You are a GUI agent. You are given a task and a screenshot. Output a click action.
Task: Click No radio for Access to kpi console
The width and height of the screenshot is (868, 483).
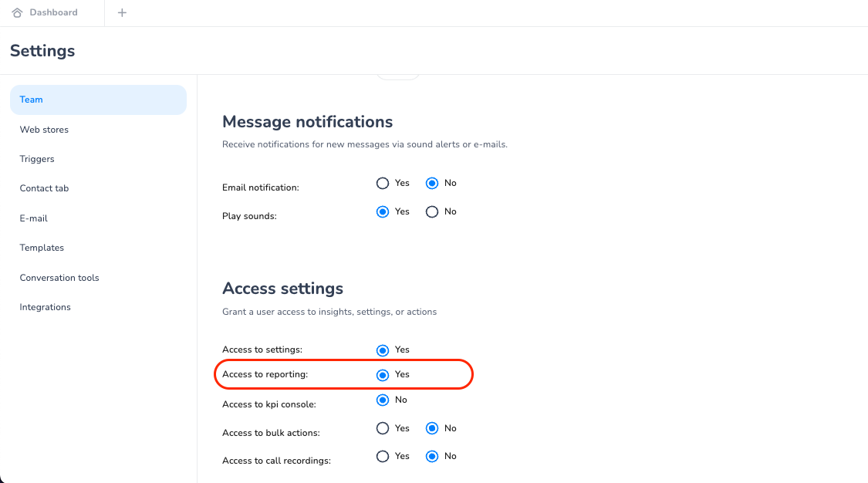coord(383,400)
